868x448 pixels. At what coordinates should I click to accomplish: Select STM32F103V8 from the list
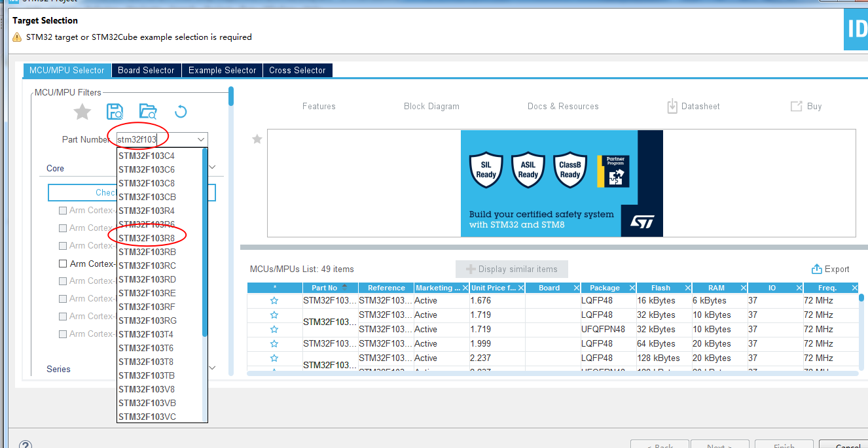coord(147,389)
